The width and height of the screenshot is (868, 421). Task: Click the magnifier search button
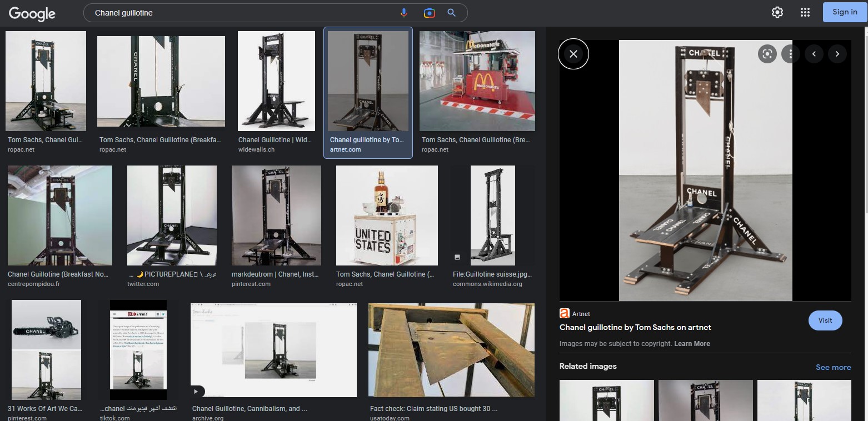point(452,13)
